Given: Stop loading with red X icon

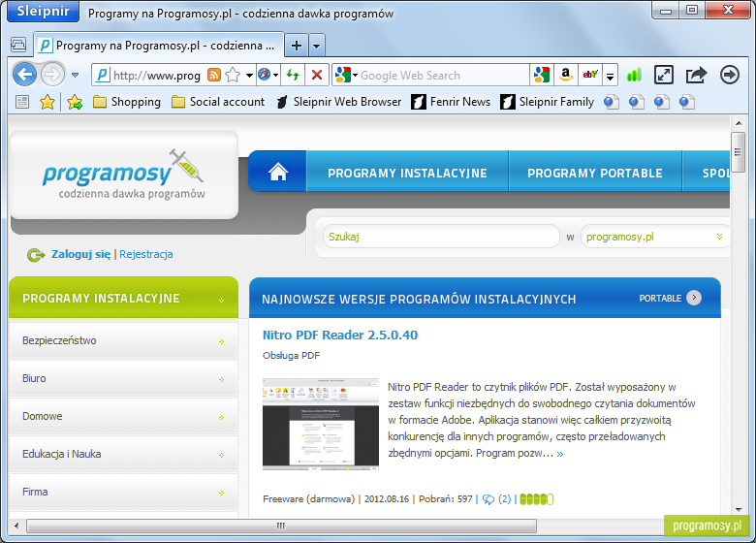Looking at the screenshot, I should tap(317, 75).
